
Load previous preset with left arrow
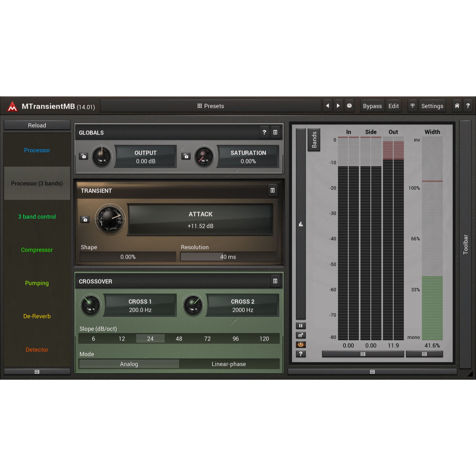(327, 106)
